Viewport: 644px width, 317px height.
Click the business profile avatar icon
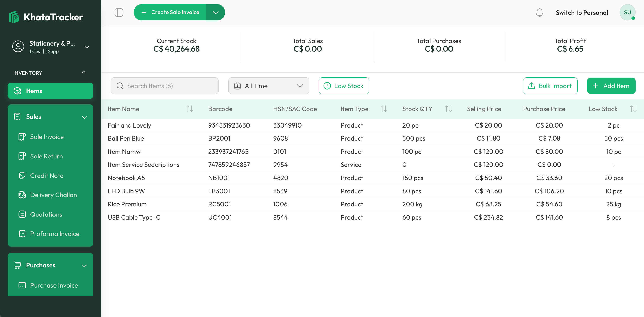pyautogui.click(x=18, y=46)
